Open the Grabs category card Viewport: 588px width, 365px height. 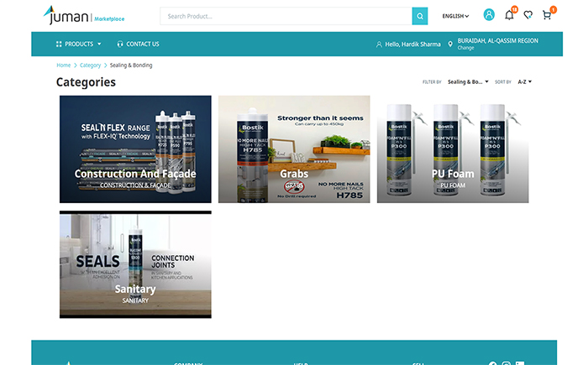click(294, 149)
